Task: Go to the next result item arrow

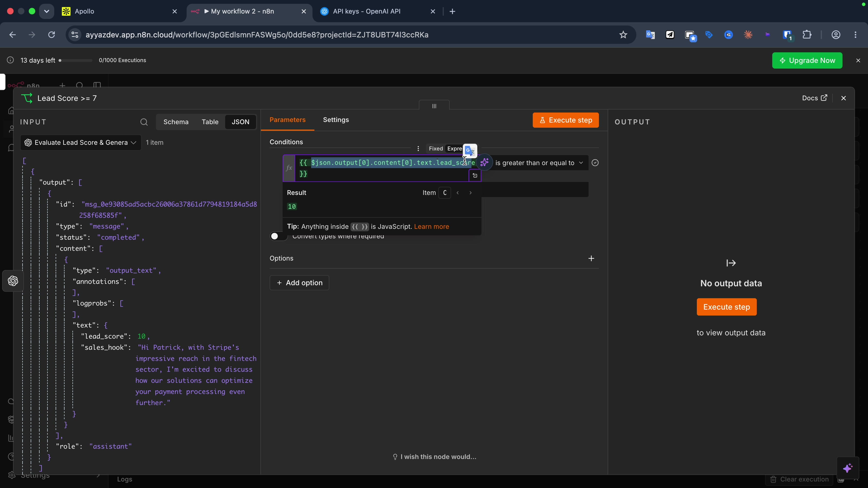Action: 470,193
